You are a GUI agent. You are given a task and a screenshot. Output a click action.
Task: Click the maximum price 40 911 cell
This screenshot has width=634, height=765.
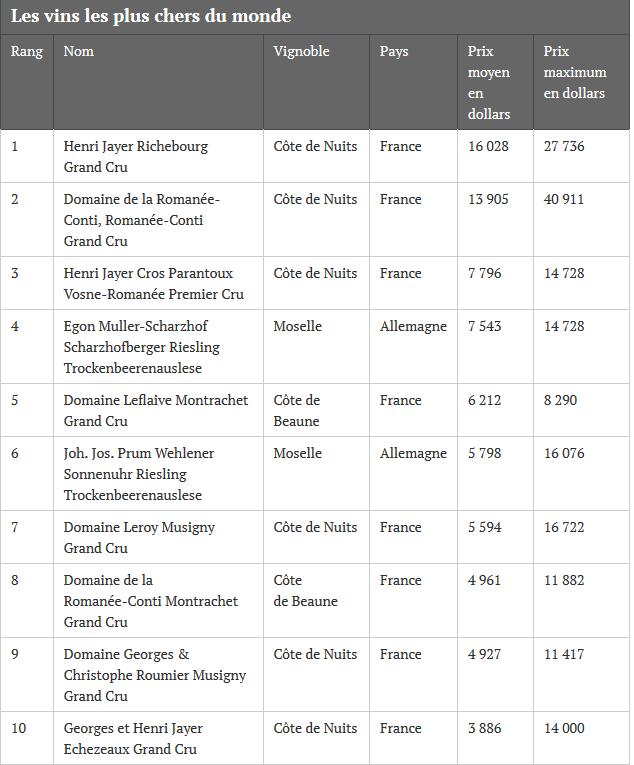point(564,199)
